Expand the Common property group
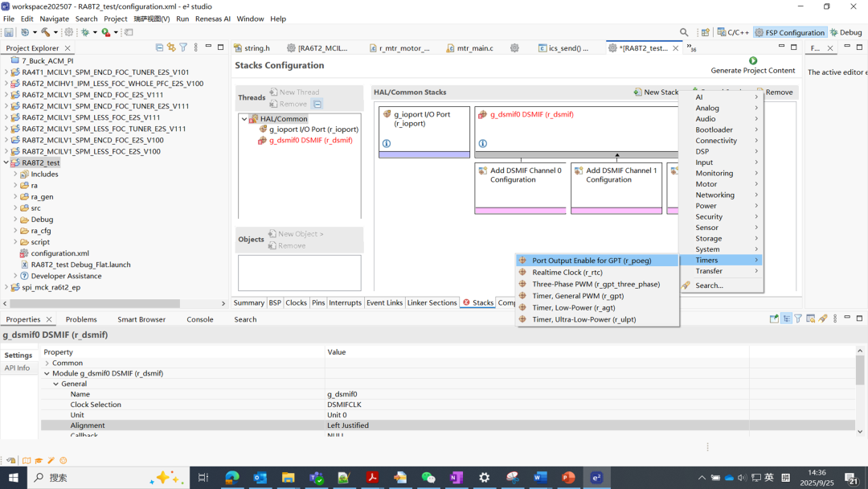 coord(47,363)
